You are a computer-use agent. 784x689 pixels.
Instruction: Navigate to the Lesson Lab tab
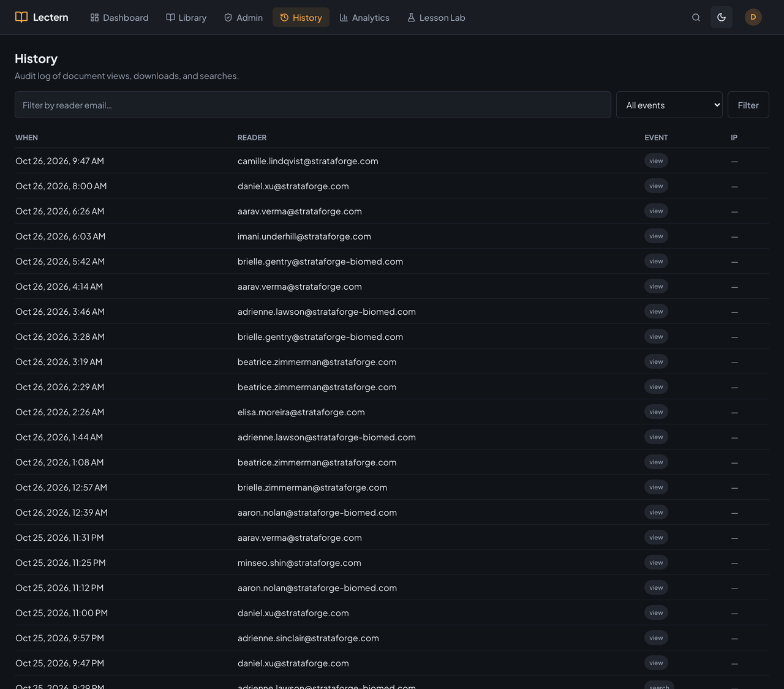click(x=436, y=18)
